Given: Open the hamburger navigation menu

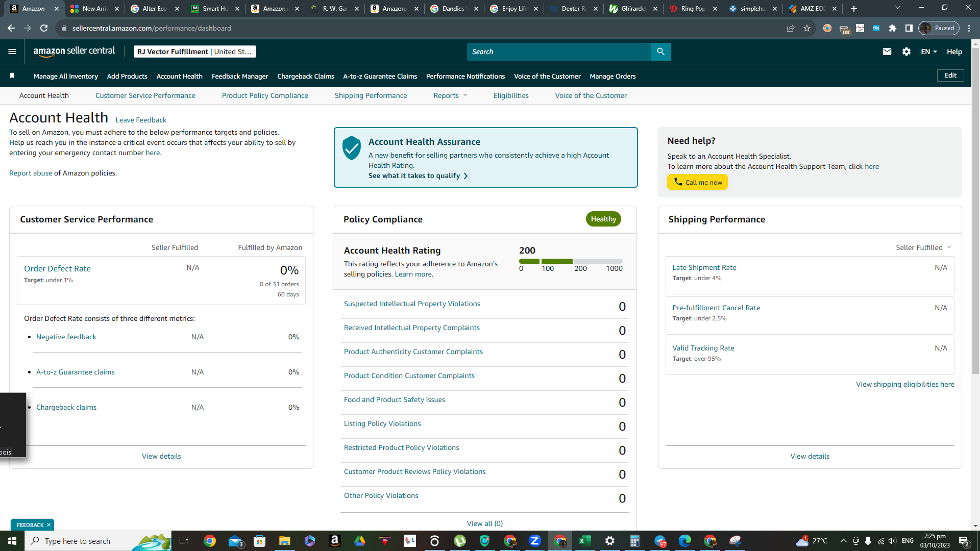Looking at the screenshot, I should point(12,52).
